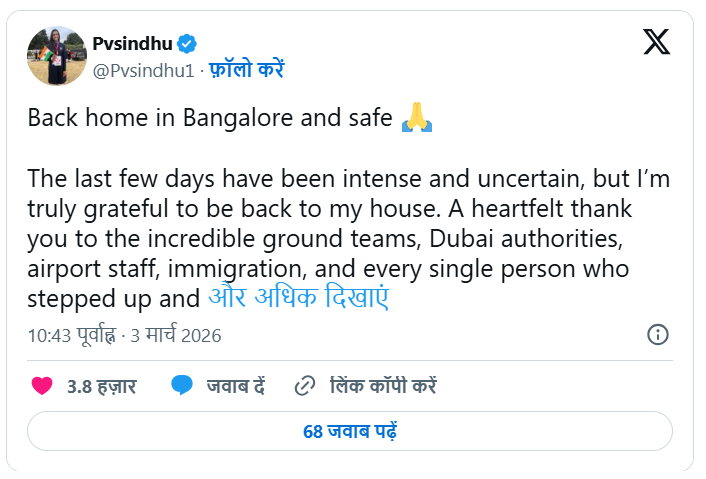Click the blue verified badge
706x479 pixels.
point(188,43)
